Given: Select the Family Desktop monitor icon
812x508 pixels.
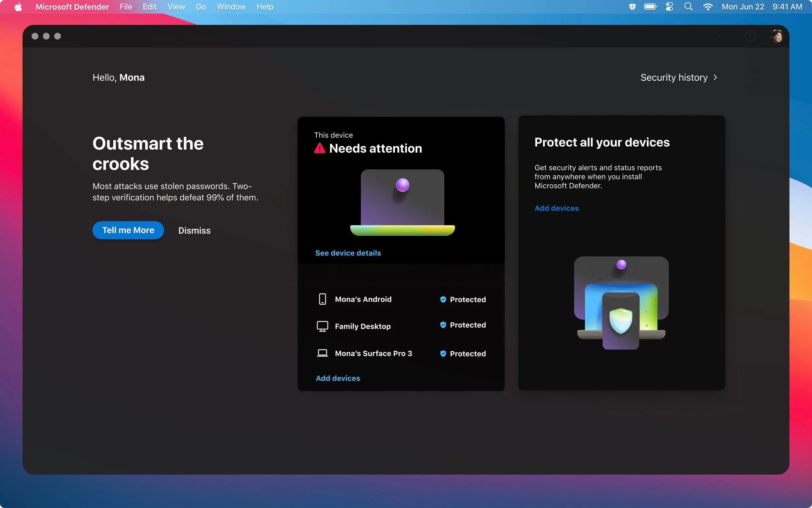Looking at the screenshot, I should click(322, 326).
